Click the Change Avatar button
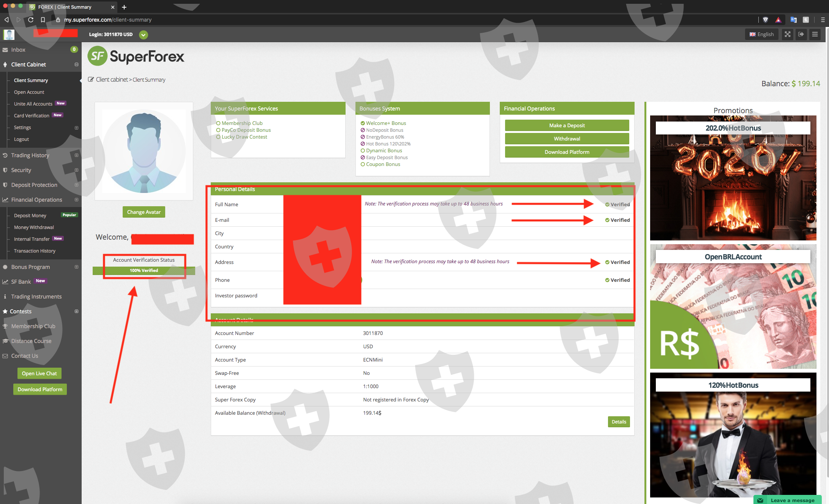829x504 pixels. pos(144,212)
